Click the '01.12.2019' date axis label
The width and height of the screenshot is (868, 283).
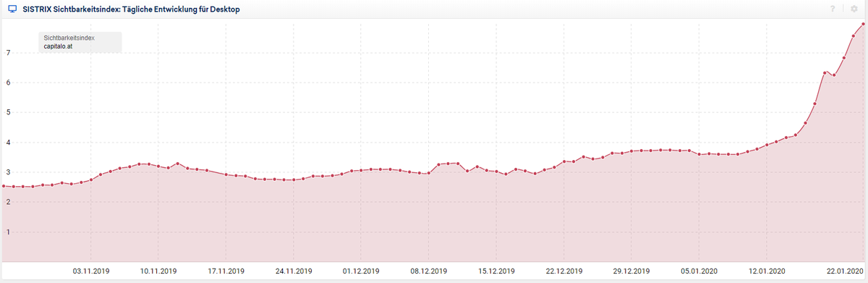pos(361,271)
